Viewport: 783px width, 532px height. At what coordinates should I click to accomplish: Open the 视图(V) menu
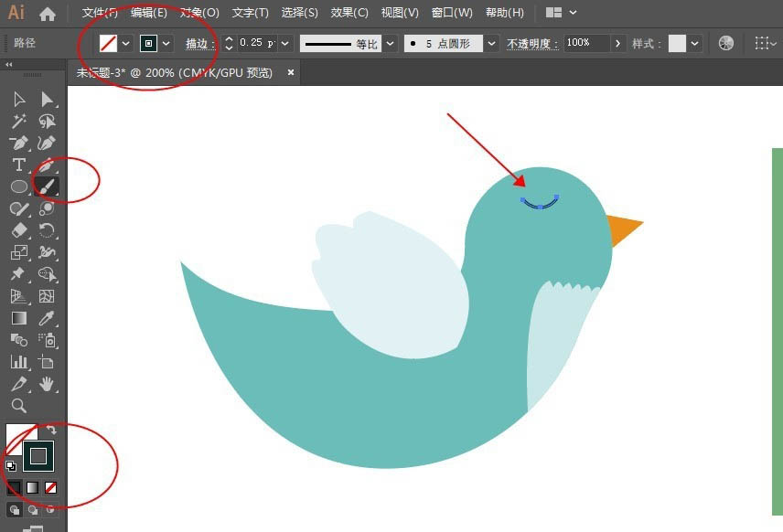pyautogui.click(x=400, y=13)
